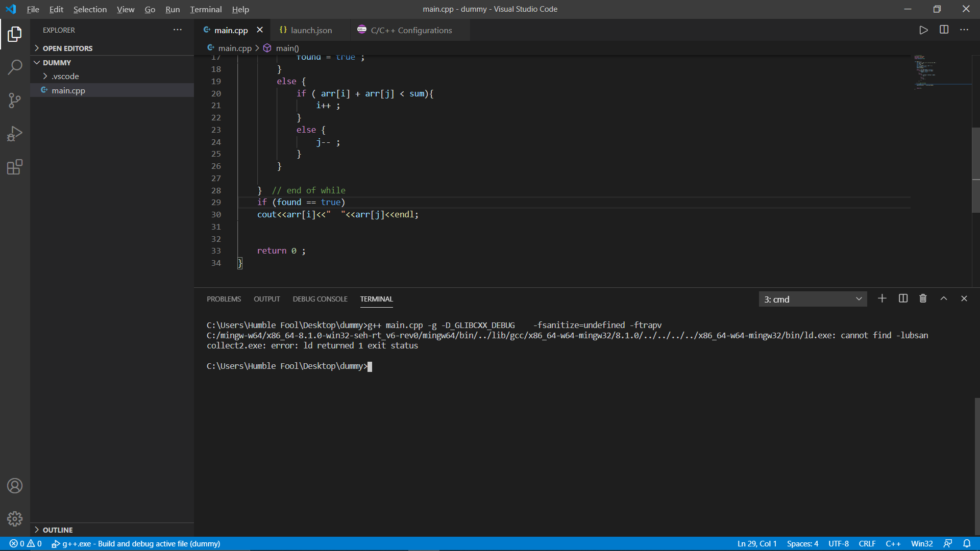
Task: Open the Source Control view
Action: coord(15,100)
